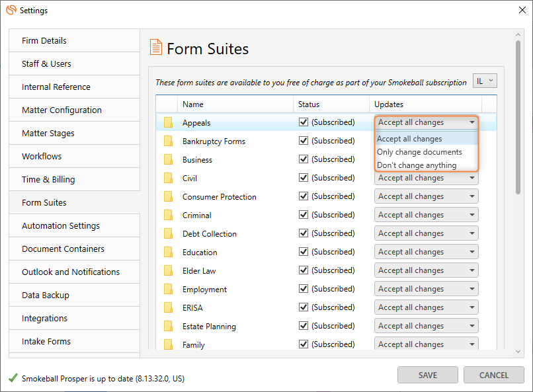The image size is (533, 392).
Task: Uncheck the Estate Planning subscribed checkbox
Action: (304, 326)
